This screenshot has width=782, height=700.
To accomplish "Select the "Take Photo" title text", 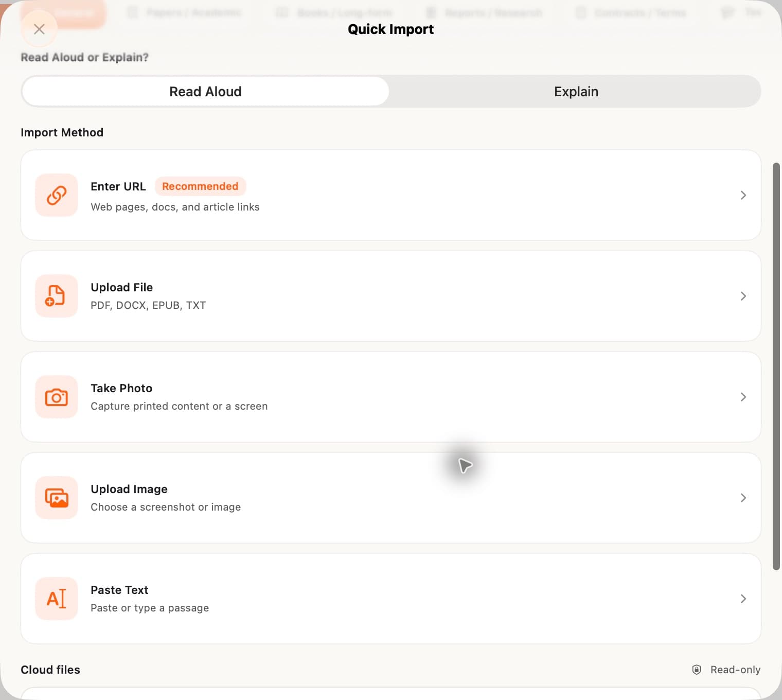I will pos(121,388).
